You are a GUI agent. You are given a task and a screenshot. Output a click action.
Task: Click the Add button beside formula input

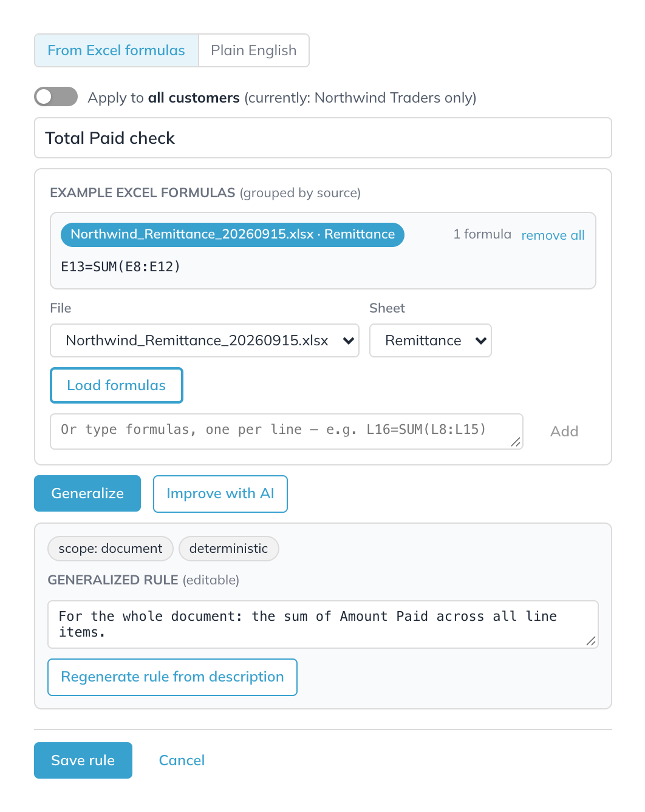[x=564, y=431]
